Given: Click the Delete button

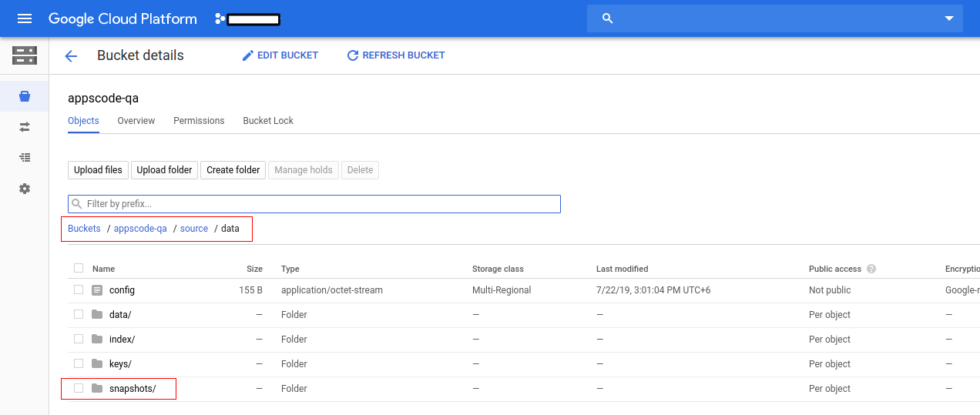Looking at the screenshot, I should [x=360, y=170].
